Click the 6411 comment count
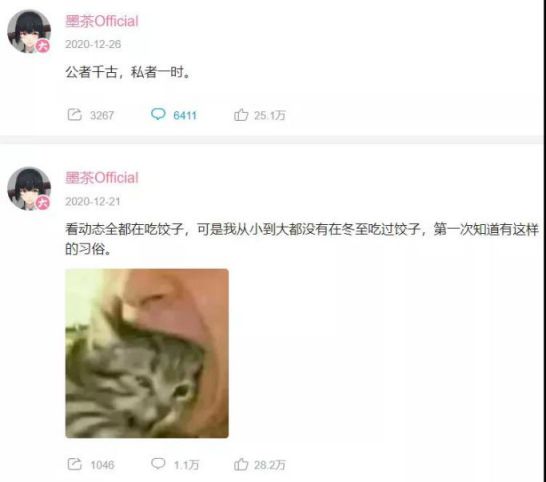Viewport: 546px width, 482px height. 185,115
